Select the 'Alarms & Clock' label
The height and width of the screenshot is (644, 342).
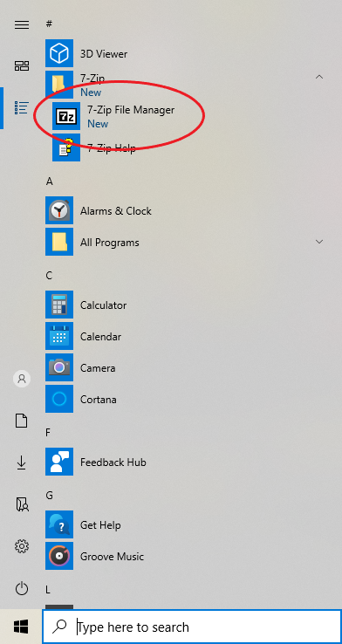(116, 210)
